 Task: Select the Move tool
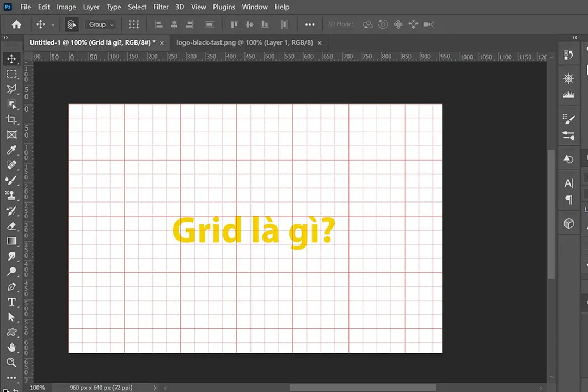click(x=12, y=59)
